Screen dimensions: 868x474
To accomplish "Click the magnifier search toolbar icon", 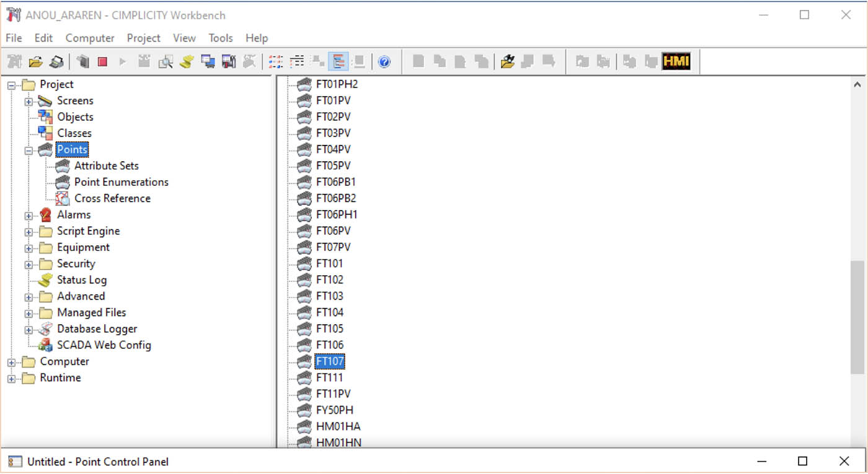I will click(166, 61).
